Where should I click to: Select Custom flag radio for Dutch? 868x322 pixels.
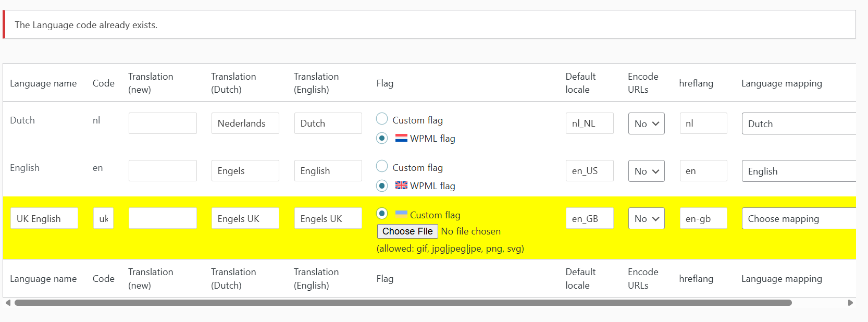click(x=382, y=119)
